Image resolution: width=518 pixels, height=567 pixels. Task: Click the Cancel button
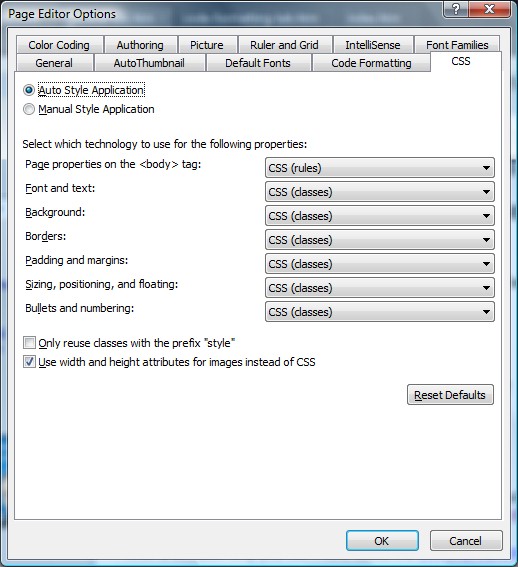[466, 541]
